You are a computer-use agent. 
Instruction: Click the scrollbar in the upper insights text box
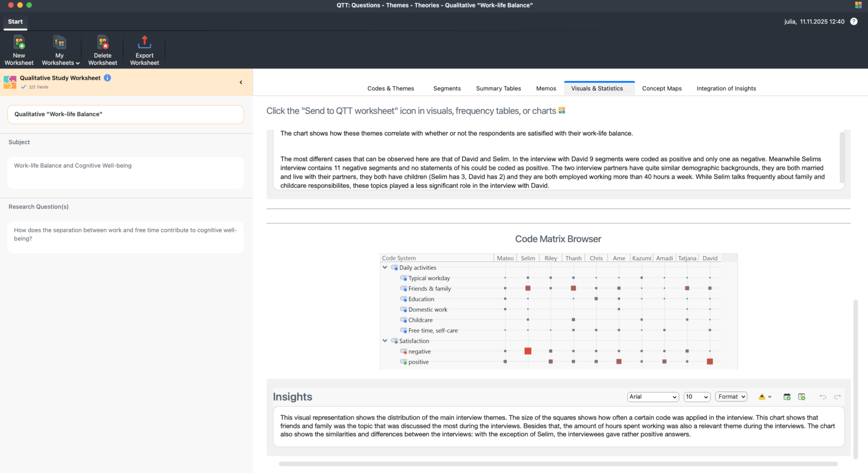[842, 157]
